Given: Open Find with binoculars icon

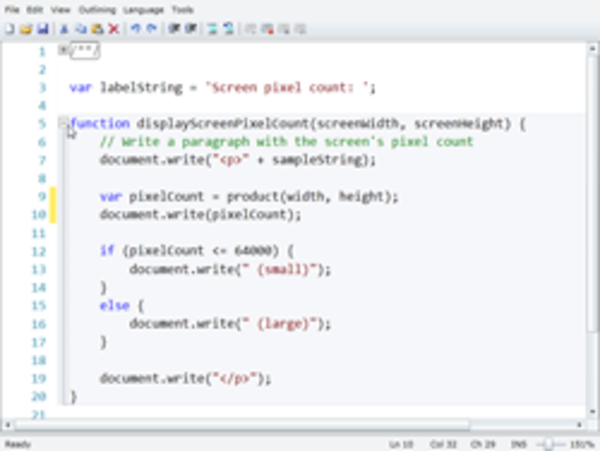Looking at the screenshot, I should tap(174, 29).
